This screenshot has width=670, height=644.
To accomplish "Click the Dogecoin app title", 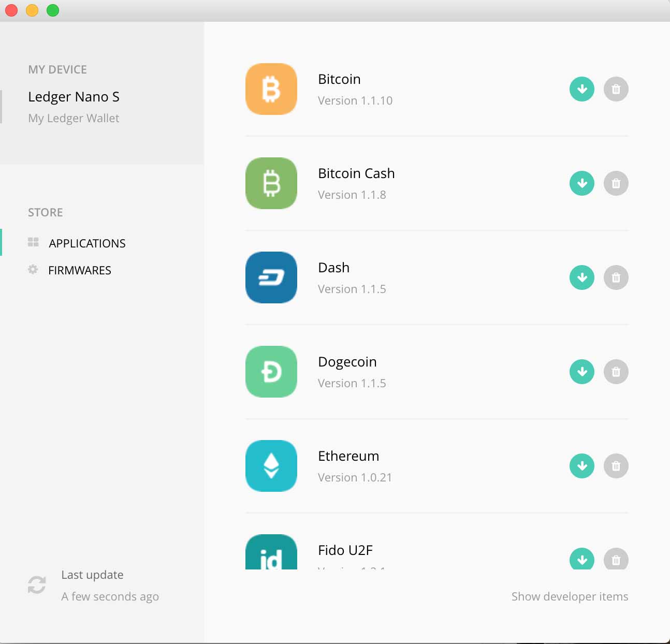I will tap(347, 362).
